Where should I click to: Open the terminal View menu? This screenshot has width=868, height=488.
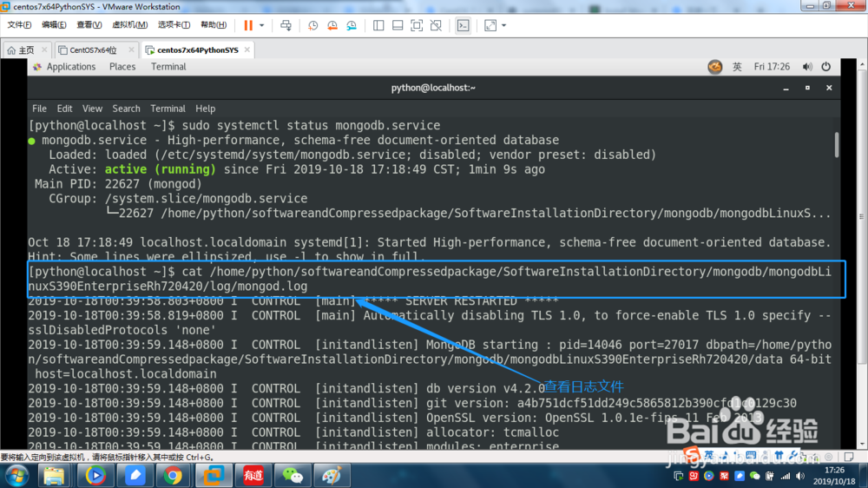pos(92,109)
